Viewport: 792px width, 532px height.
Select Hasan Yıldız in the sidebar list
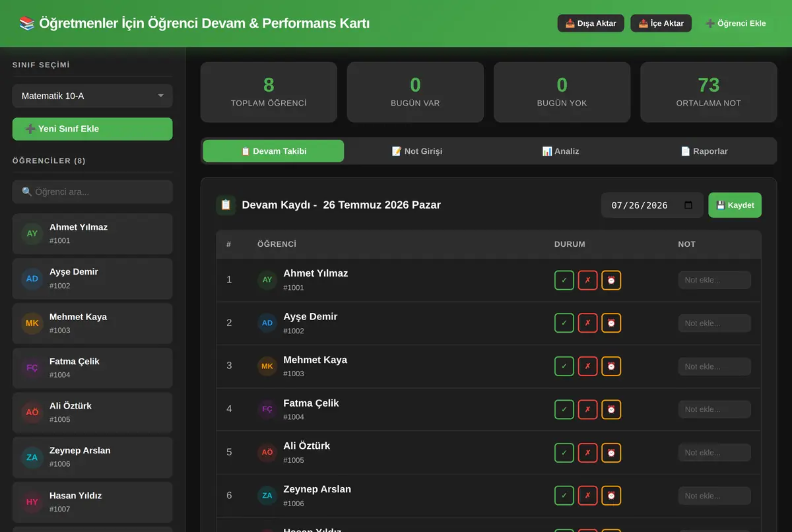point(92,502)
